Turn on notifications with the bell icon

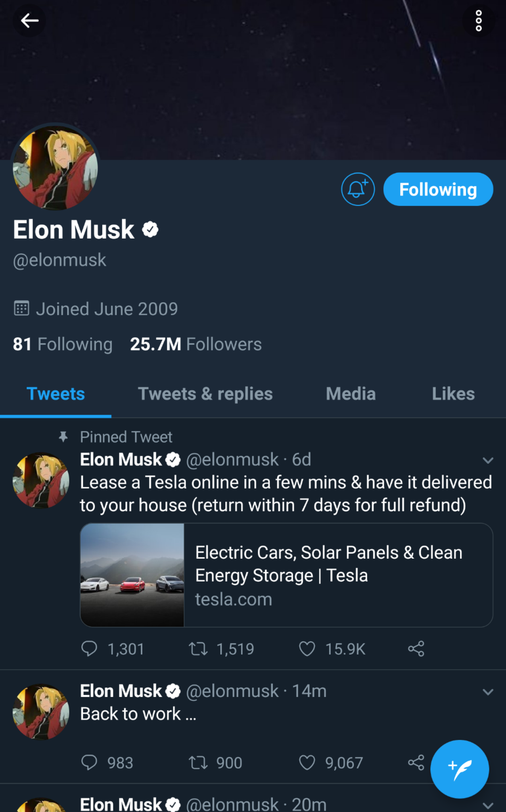[x=358, y=189]
